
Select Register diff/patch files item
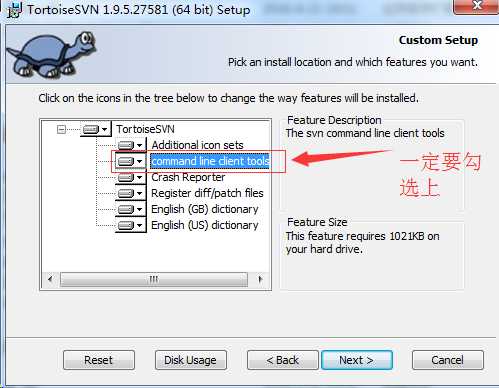pos(207,193)
